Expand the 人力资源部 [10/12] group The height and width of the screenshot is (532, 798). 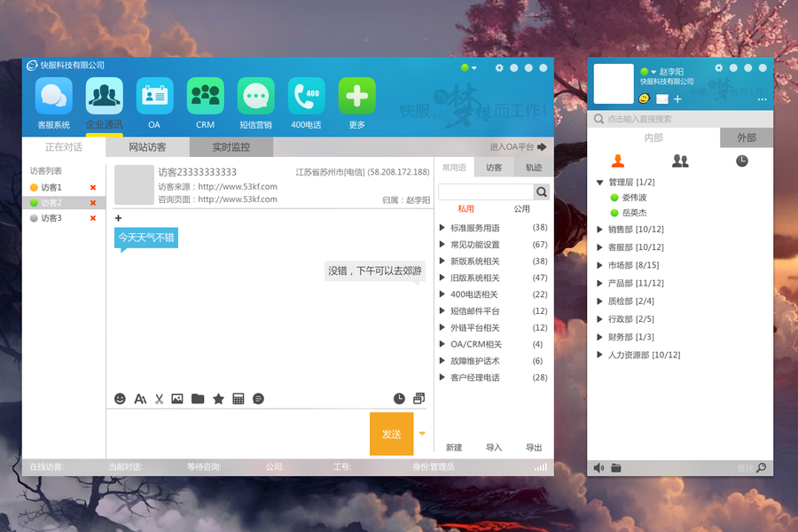(599, 355)
